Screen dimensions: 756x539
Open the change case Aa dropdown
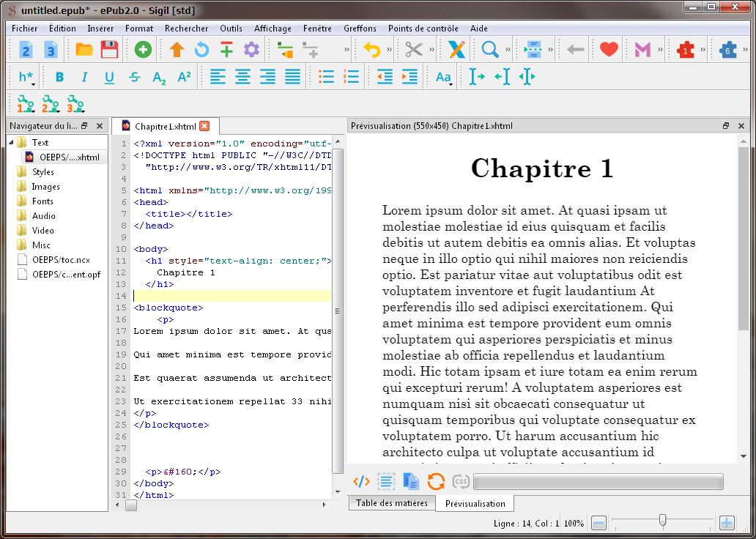point(444,77)
